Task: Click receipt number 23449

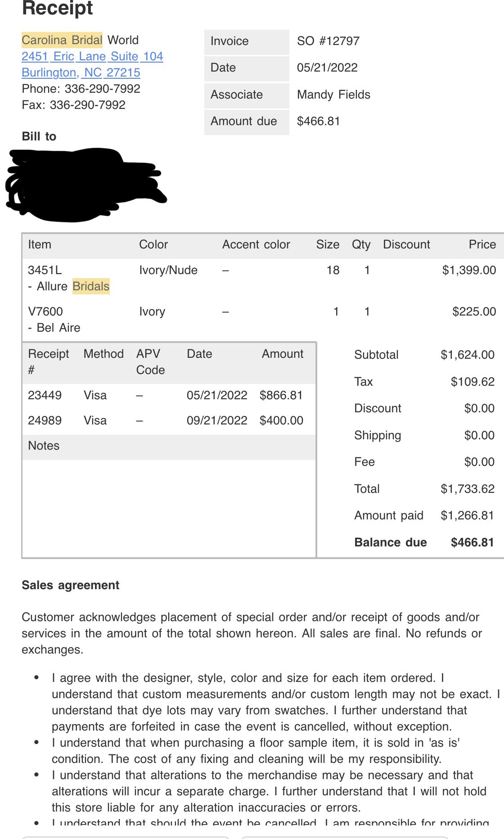Action: coord(45,396)
